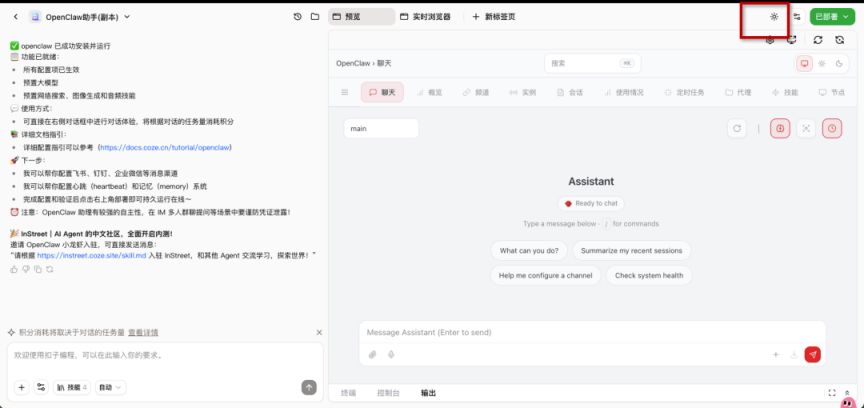
Task: Expand bottom panel with double-chevron icon
Action: tap(847, 393)
